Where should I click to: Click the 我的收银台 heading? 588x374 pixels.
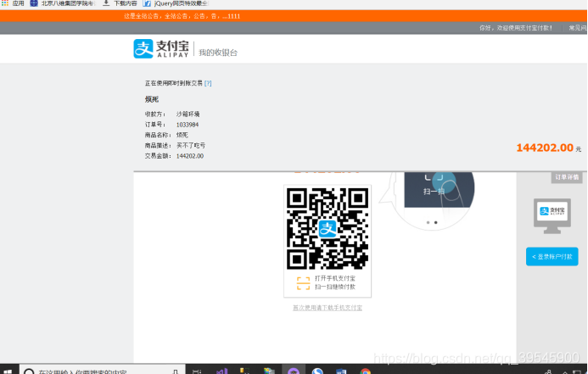coord(218,53)
